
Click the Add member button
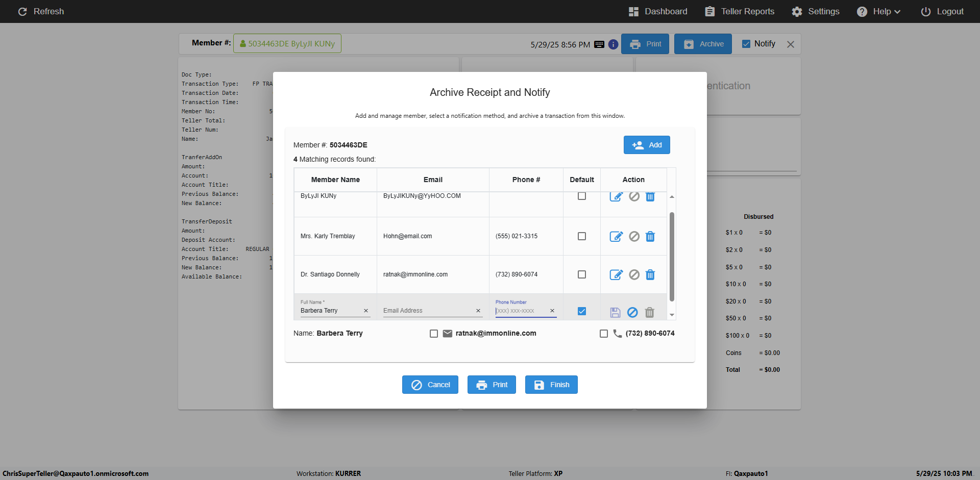point(647,145)
